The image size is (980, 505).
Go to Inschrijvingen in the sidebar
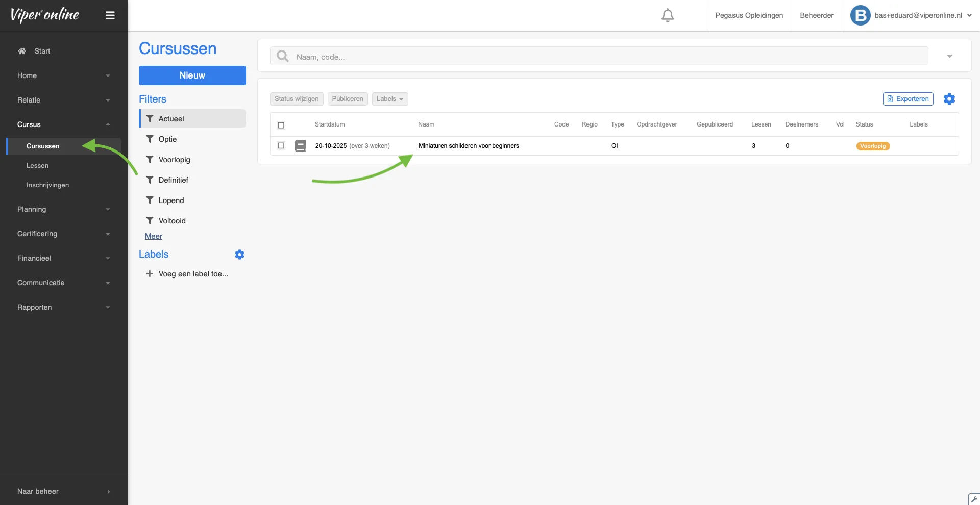[x=47, y=185]
